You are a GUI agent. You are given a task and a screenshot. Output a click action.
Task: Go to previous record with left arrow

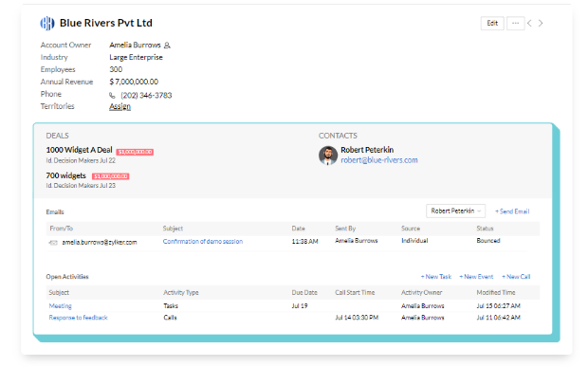pos(529,24)
